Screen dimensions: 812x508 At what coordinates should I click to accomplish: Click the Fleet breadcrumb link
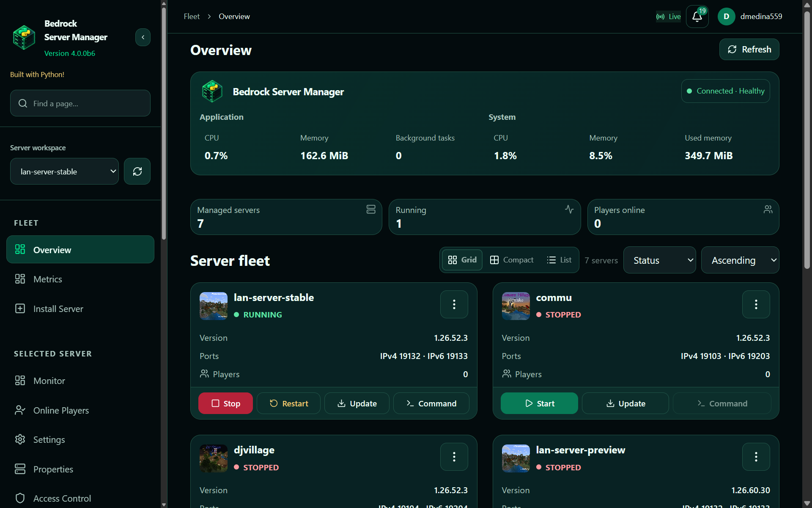pos(192,17)
